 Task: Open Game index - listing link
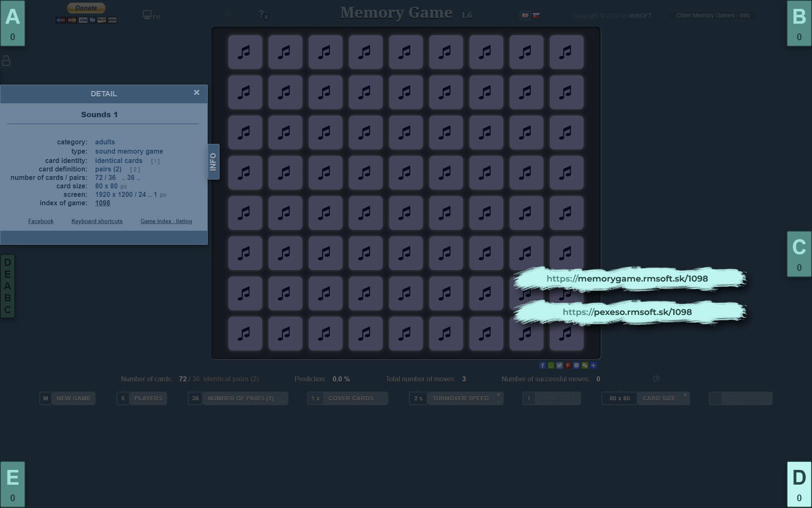166,221
